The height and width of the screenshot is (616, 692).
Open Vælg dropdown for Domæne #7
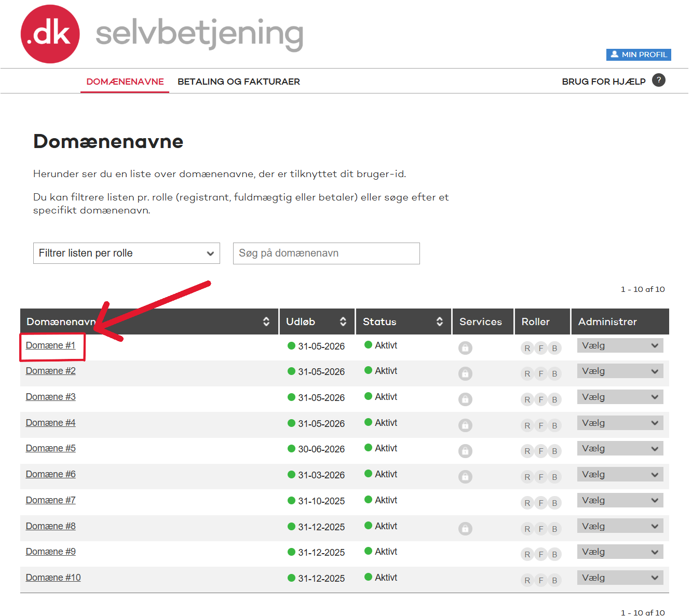(x=620, y=500)
